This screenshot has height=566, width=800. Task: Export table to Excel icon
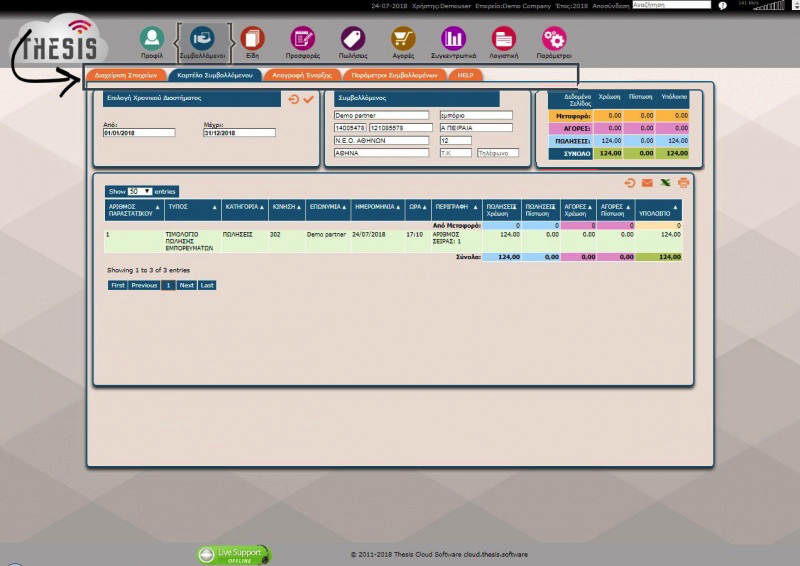pyautogui.click(x=665, y=183)
